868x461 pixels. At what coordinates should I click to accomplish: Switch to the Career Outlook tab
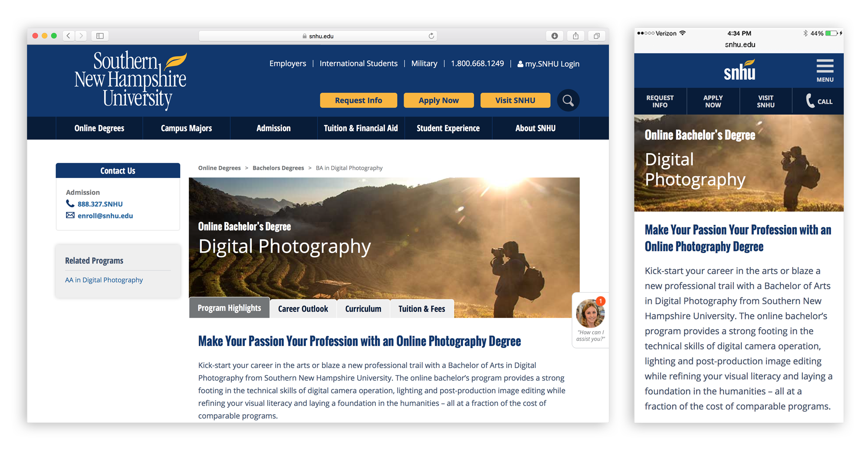click(303, 309)
